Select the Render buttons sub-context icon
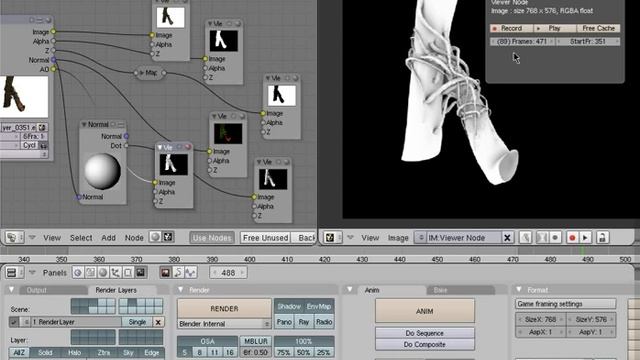 pyautogui.click(x=165, y=272)
